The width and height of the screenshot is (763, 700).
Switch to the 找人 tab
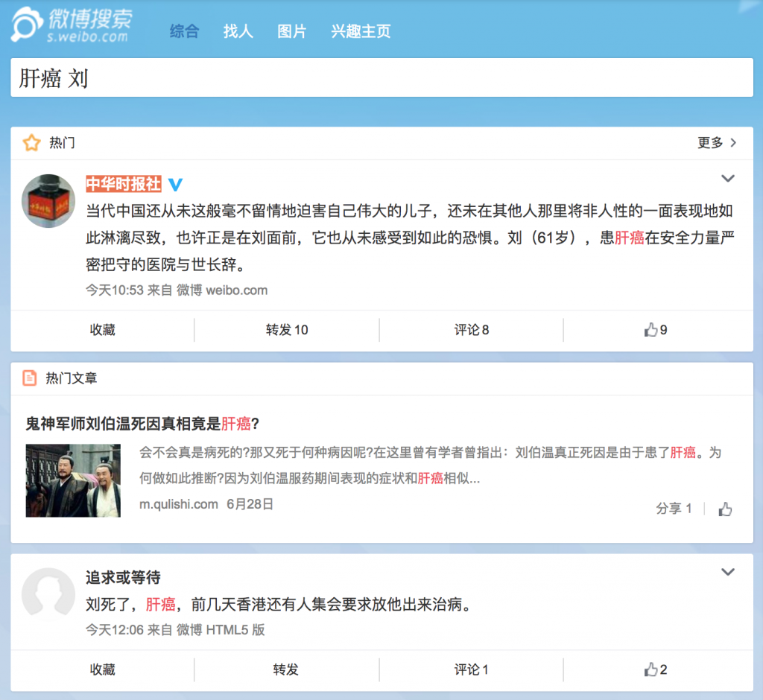point(237,32)
